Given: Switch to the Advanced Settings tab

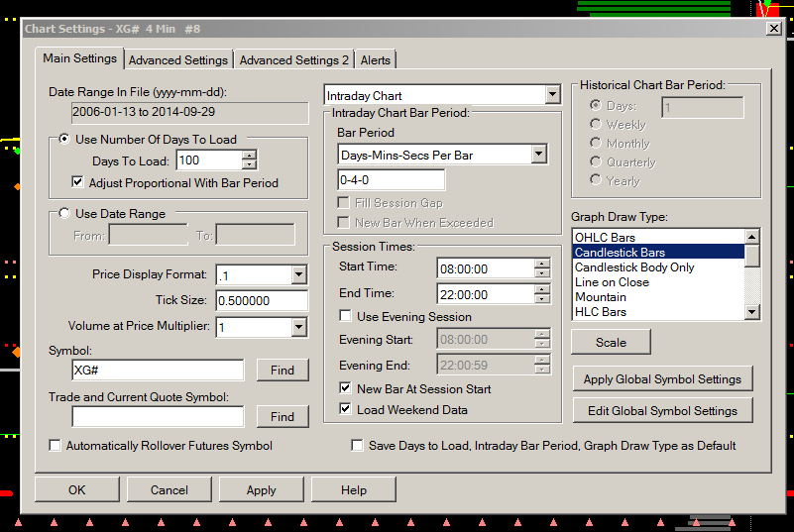Looking at the screenshot, I should coord(178,59).
